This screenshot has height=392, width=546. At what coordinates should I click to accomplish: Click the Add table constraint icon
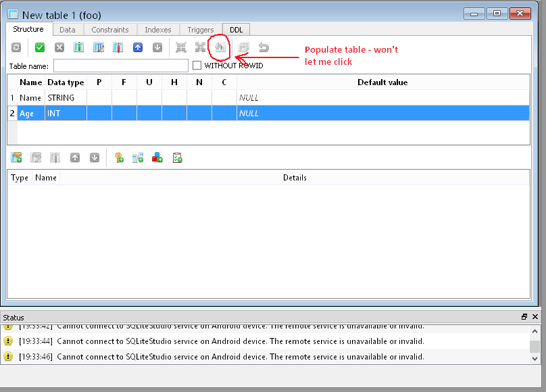click(x=17, y=157)
